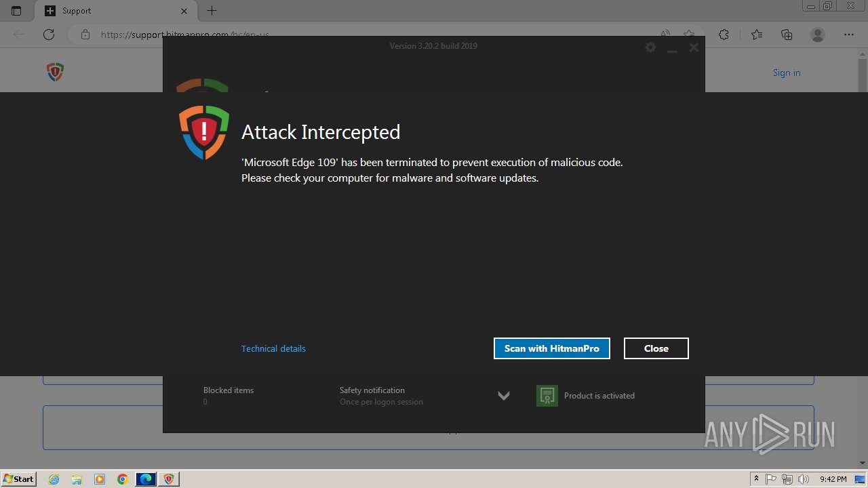Open Windows Media Player from taskbar
This screenshot has width=868, height=488.
[x=100, y=479]
